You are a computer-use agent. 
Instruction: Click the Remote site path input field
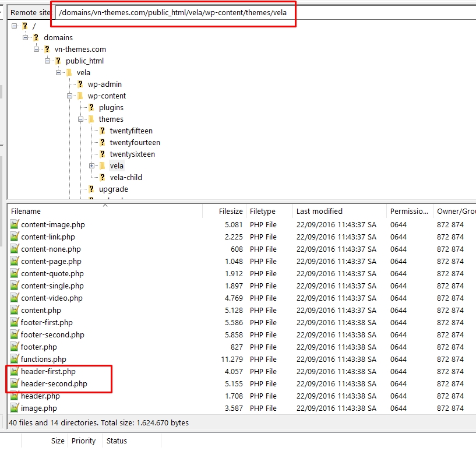175,12
